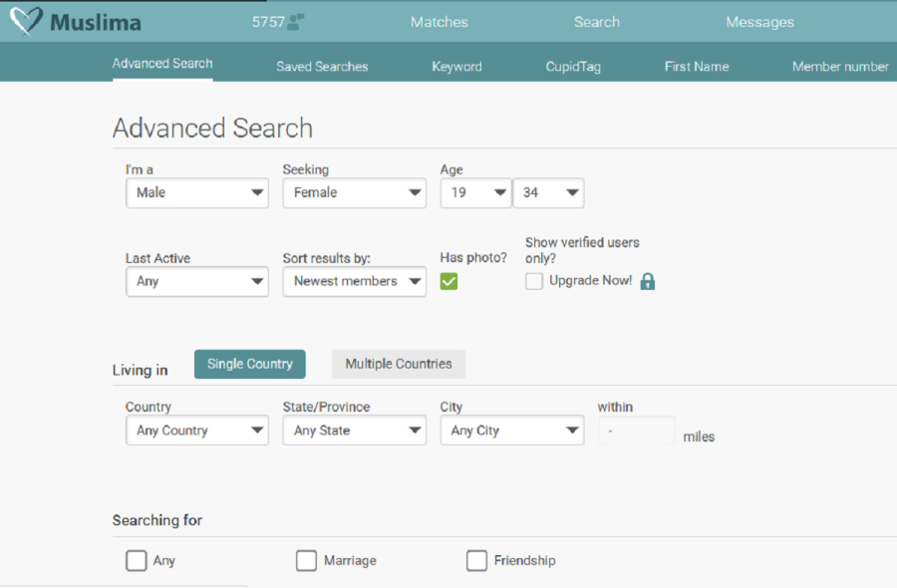Screen dimensions: 897x588
Task: Tick the Friendship checkbox
Action: 476,561
